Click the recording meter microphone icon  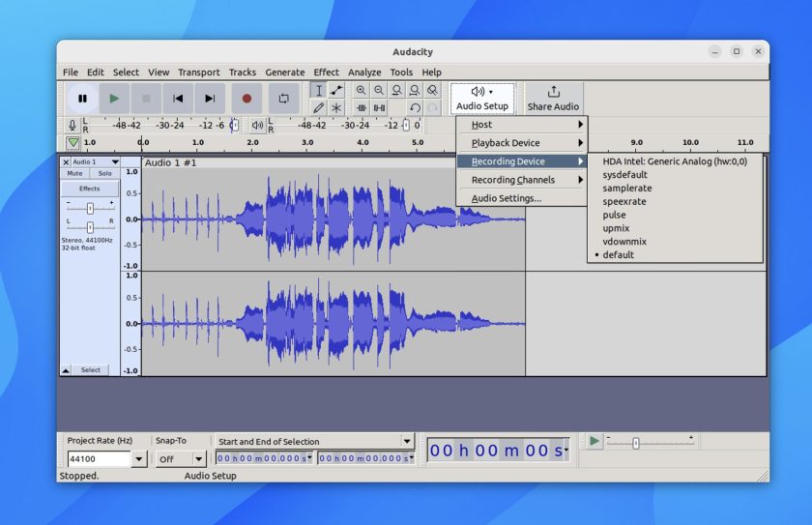coord(72,126)
